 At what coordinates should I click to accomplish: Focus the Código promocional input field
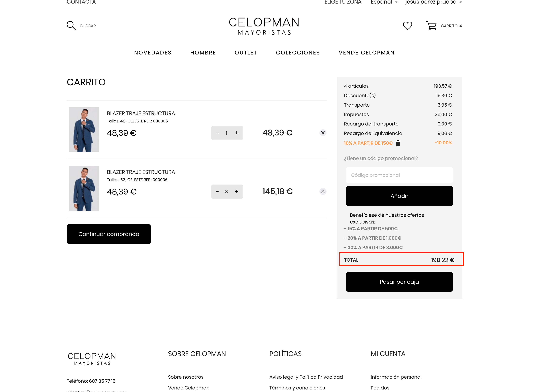pyautogui.click(x=399, y=175)
